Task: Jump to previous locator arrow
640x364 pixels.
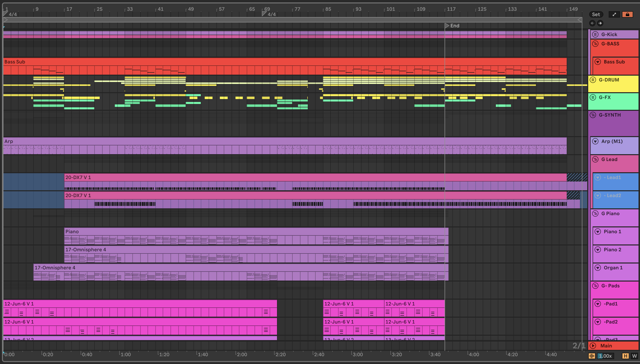Action: pos(592,23)
